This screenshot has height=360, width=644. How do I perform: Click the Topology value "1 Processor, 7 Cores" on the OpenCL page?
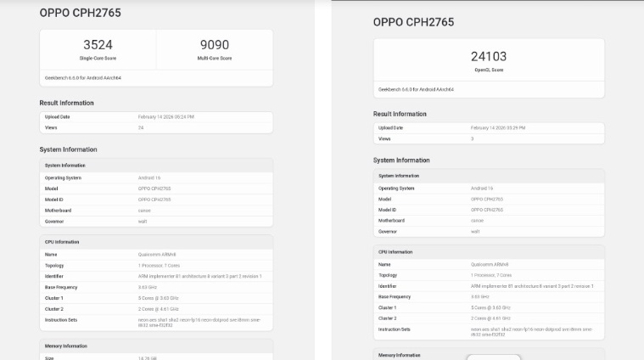[x=491, y=275]
